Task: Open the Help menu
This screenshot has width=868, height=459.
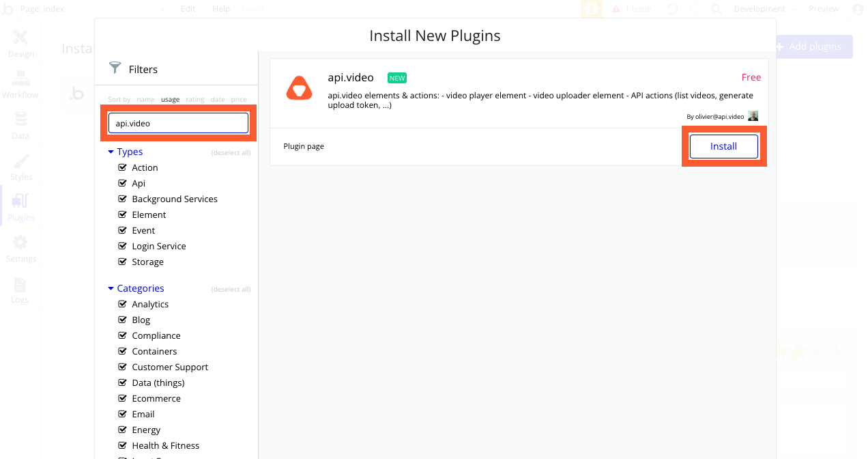Action: coord(220,9)
